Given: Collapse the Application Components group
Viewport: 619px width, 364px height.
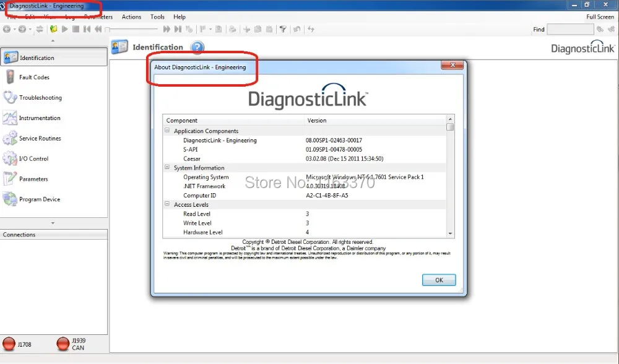Looking at the screenshot, I should pos(167,130).
